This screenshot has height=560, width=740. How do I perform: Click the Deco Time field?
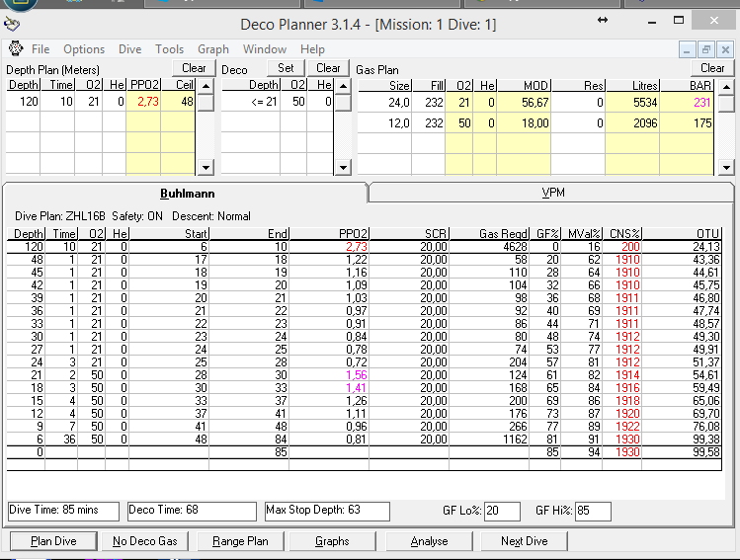pyautogui.click(x=192, y=511)
